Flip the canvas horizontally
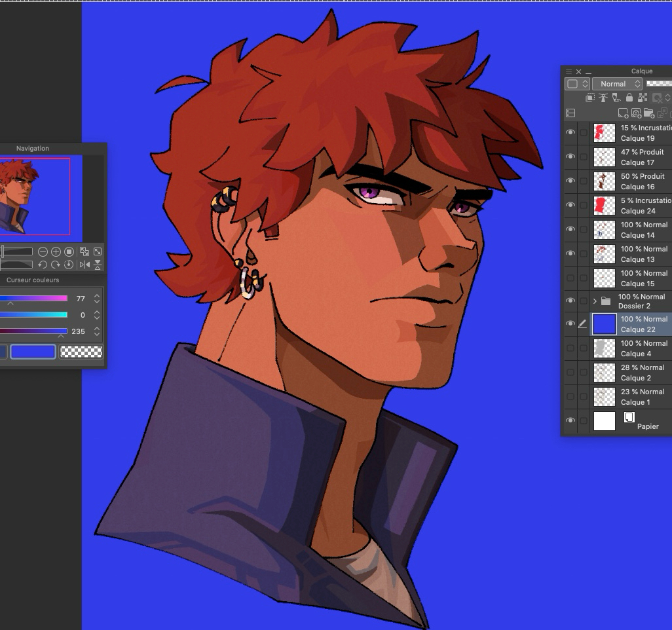672x630 pixels. click(84, 265)
